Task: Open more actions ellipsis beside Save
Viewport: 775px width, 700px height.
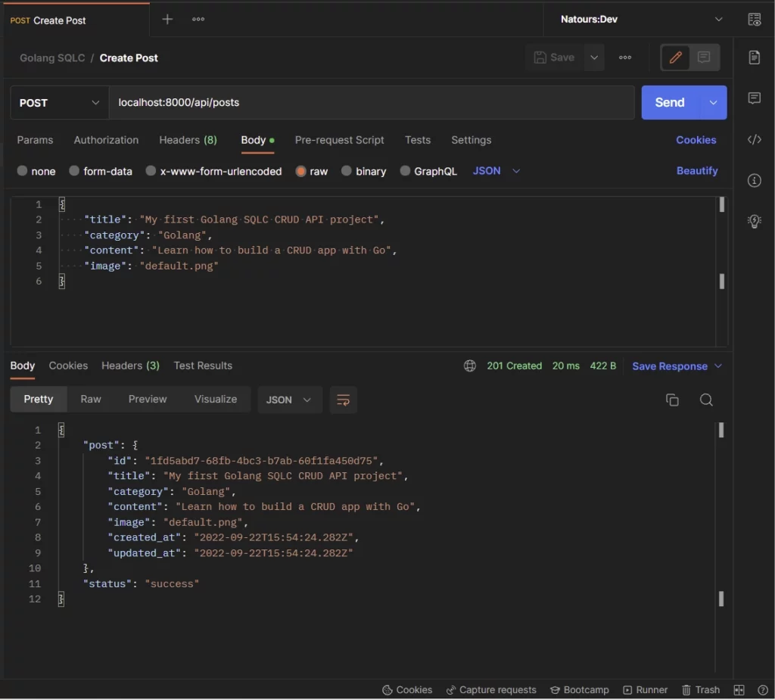Action: coord(624,58)
